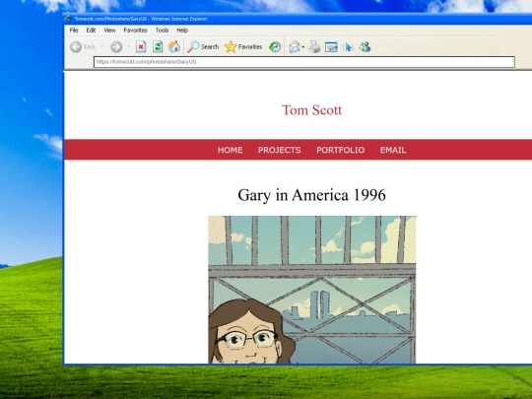Open the File menu
This screenshot has height=399, width=532.
(x=74, y=31)
